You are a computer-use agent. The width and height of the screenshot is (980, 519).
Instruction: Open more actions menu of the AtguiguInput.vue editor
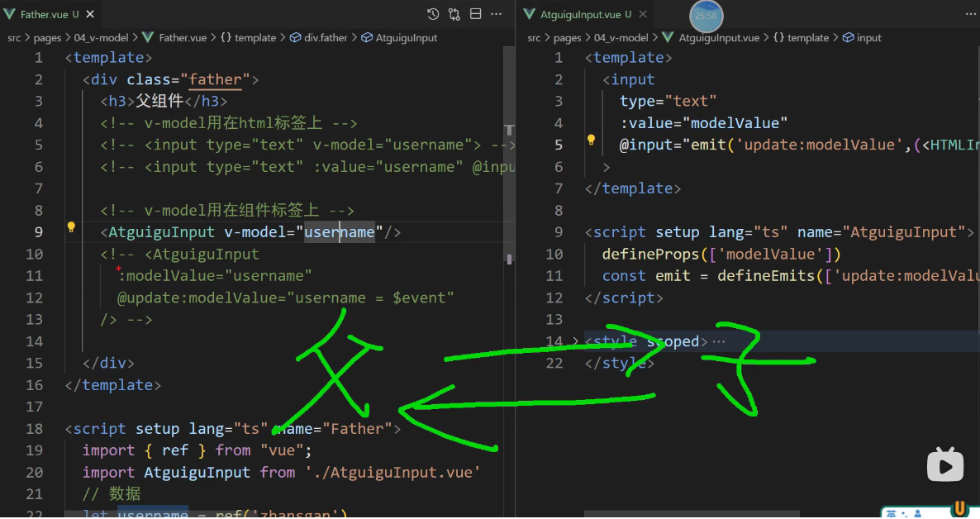(970, 14)
